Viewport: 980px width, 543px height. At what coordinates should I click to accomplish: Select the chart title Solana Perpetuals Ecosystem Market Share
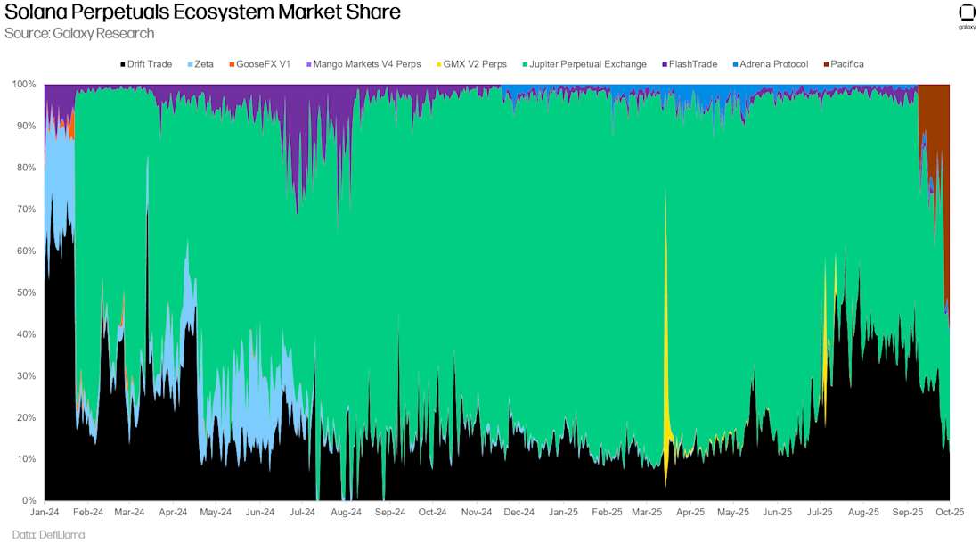pos(202,12)
